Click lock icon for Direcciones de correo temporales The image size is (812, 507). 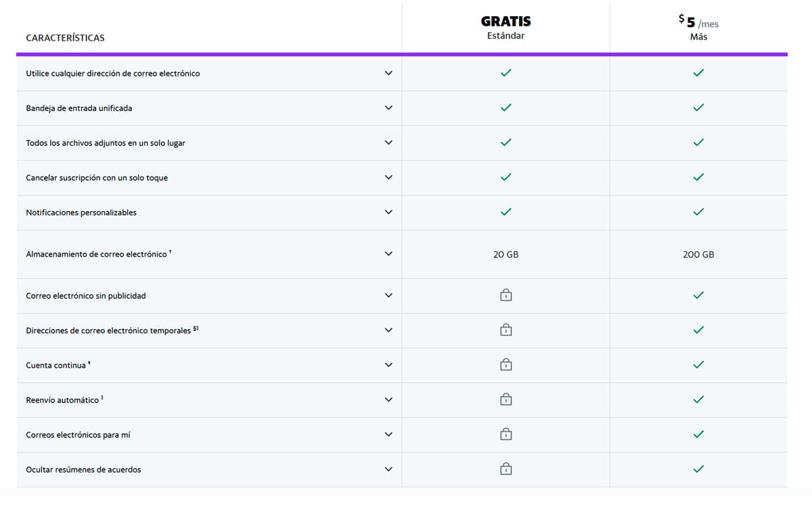click(505, 330)
